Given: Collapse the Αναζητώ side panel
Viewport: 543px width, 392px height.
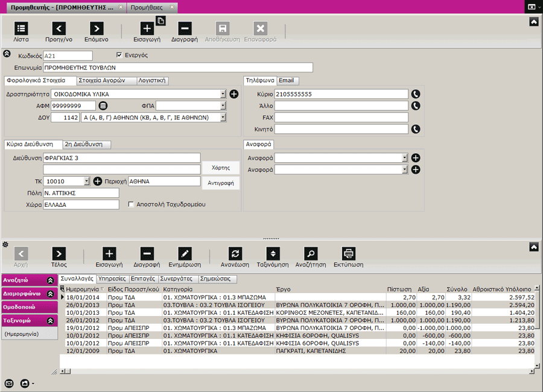Looking at the screenshot, I should click(x=51, y=280).
